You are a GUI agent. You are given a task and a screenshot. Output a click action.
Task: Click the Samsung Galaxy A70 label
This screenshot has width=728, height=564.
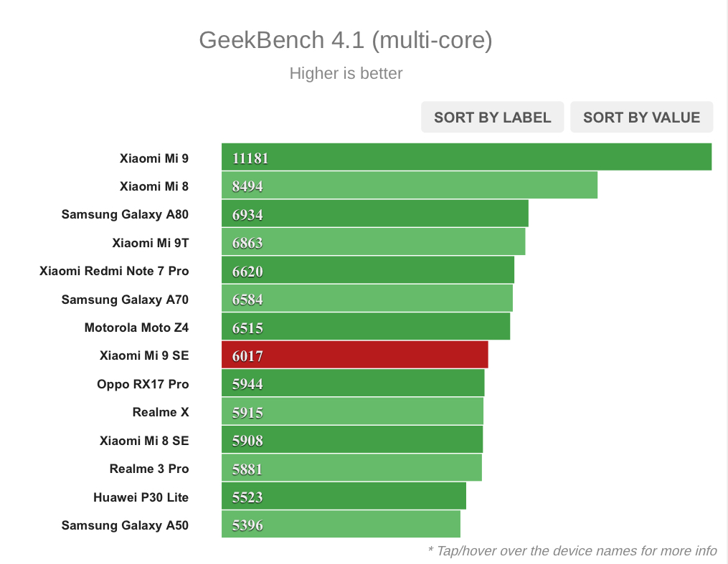click(x=125, y=300)
